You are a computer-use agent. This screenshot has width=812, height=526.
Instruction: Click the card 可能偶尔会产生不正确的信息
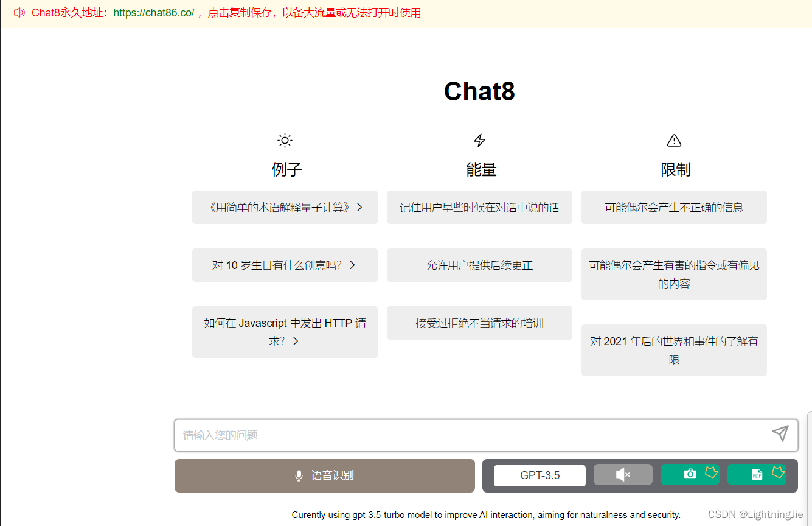click(x=674, y=208)
